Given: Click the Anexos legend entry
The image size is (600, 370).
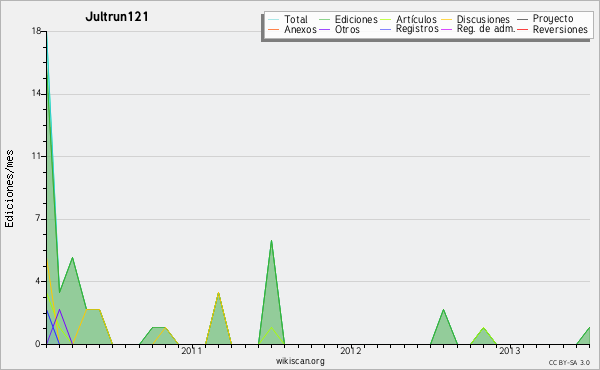Looking at the screenshot, I should coord(300,29).
